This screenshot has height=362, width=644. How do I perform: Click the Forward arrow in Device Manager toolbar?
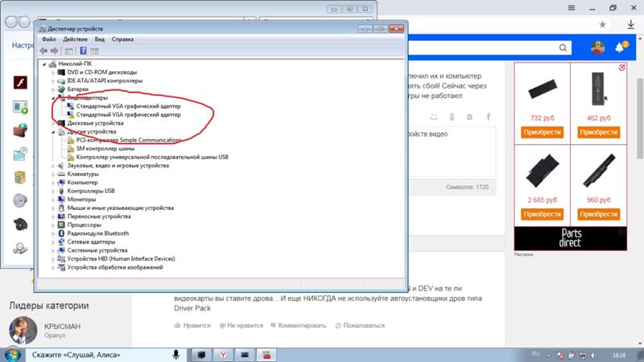(x=54, y=51)
